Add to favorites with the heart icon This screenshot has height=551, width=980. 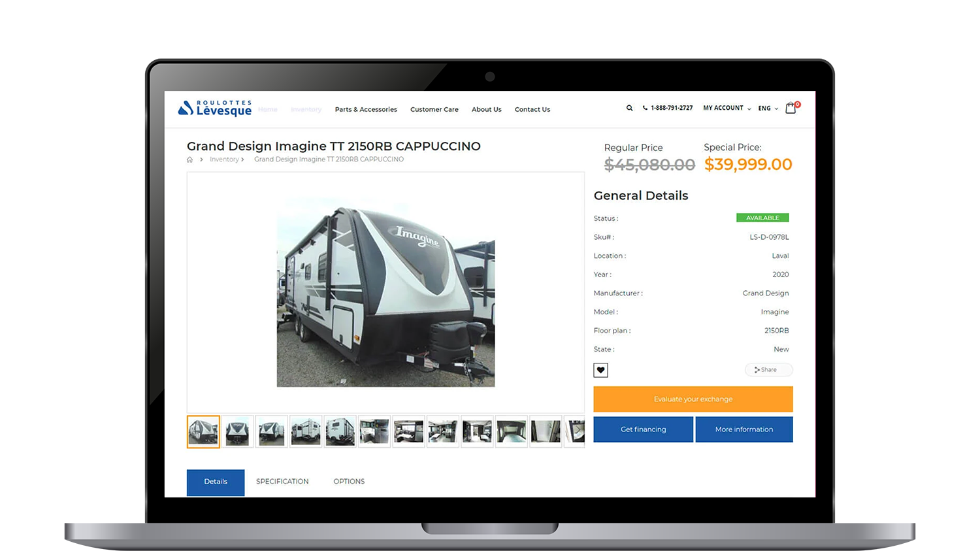(x=600, y=370)
